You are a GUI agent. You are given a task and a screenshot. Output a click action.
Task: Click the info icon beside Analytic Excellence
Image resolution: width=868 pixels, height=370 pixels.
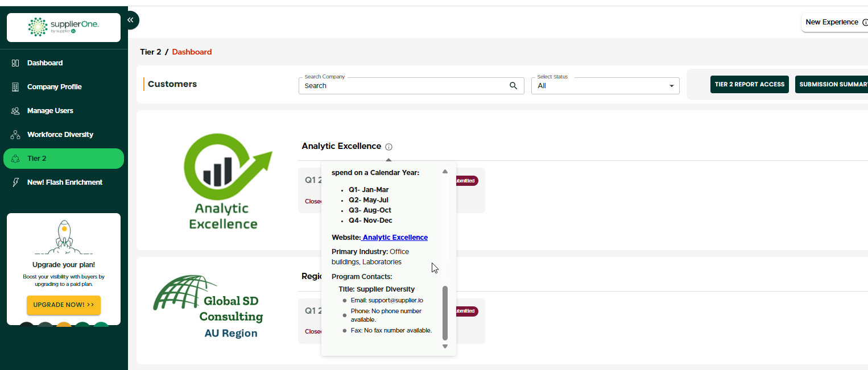coord(388,147)
